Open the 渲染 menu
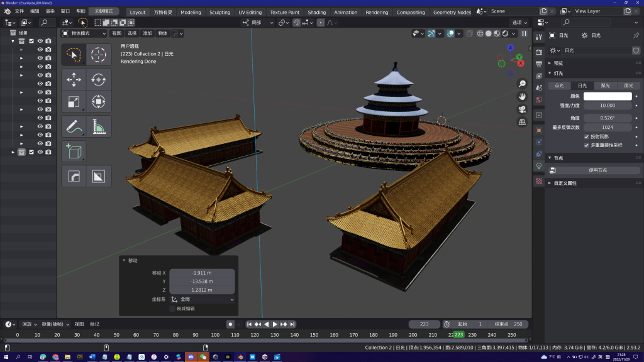644x362 pixels. pyautogui.click(x=50, y=11)
